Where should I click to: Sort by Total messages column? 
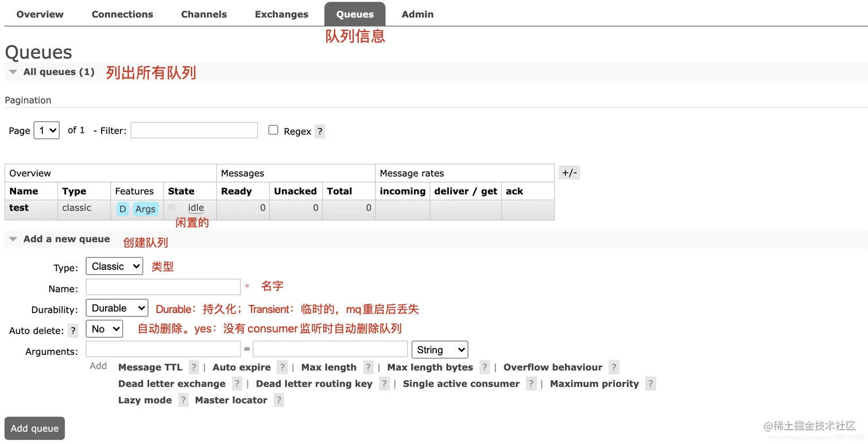click(339, 191)
